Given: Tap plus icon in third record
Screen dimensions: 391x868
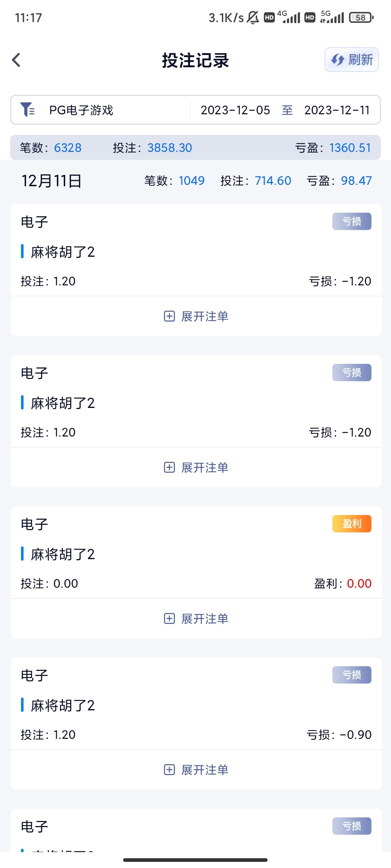Looking at the screenshot, I should pos(169,619).
